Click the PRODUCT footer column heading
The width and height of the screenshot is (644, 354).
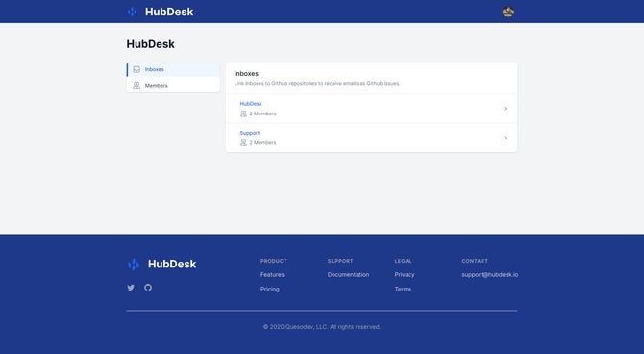(x=274, y=261)
